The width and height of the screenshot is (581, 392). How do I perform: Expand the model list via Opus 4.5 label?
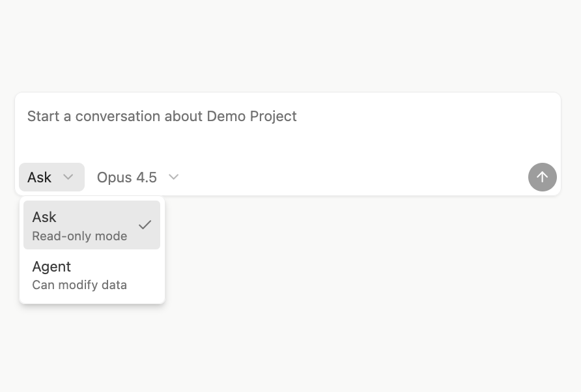[x=127, y=177]
